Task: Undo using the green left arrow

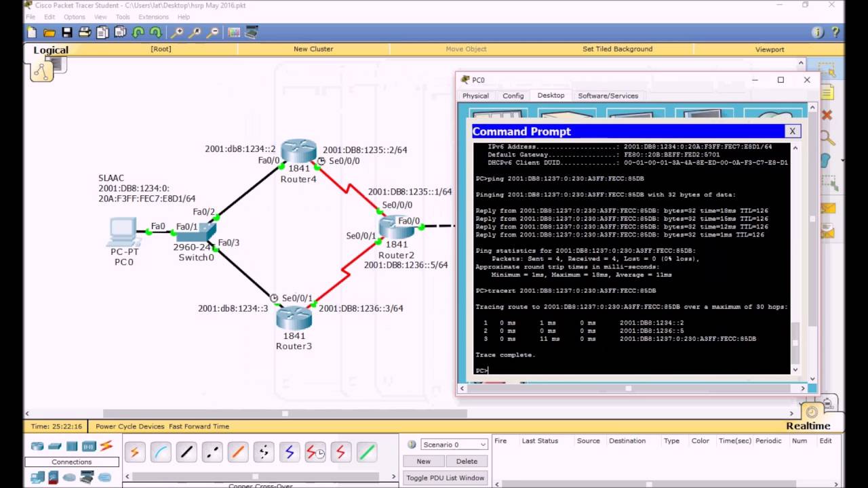Action: click(x=138, y=32)
